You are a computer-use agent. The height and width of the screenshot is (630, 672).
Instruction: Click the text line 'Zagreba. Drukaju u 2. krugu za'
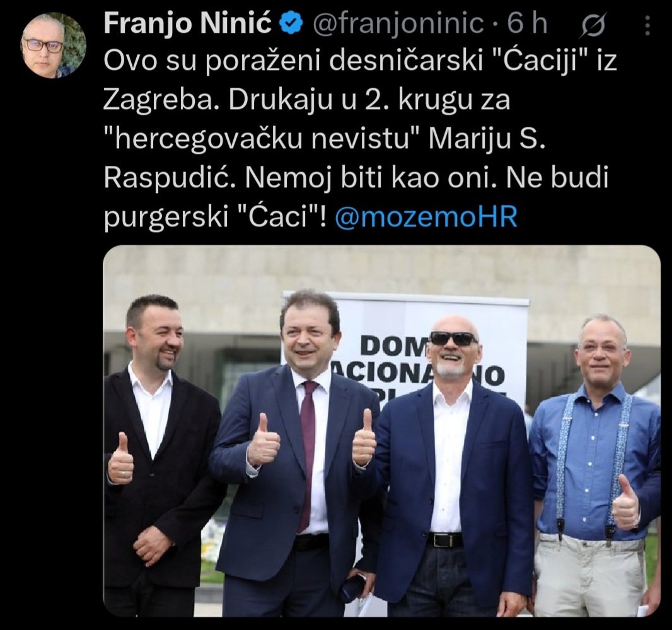pyautogui.click(x=307, y=101)
